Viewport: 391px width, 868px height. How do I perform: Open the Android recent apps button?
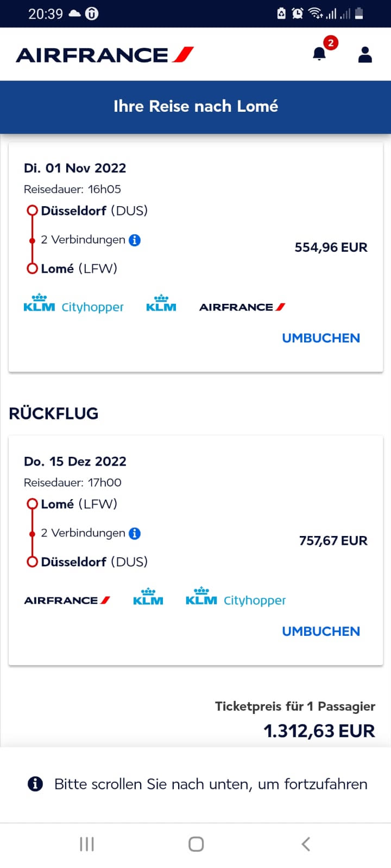[x=87, y=844]
